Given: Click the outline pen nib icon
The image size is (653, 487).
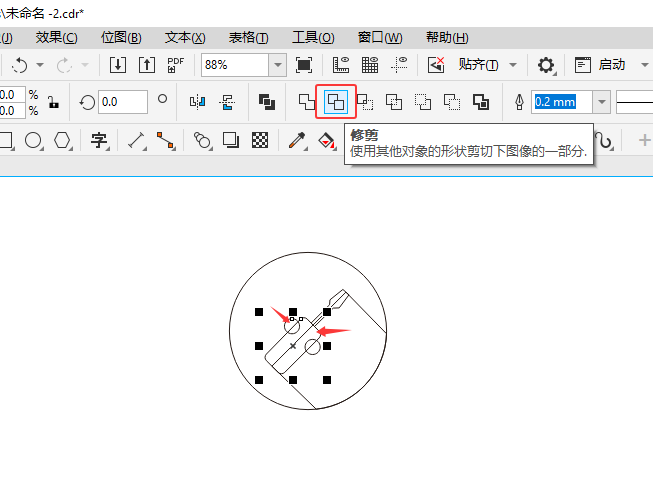Looking at the screenshot, I should [519, 102].
